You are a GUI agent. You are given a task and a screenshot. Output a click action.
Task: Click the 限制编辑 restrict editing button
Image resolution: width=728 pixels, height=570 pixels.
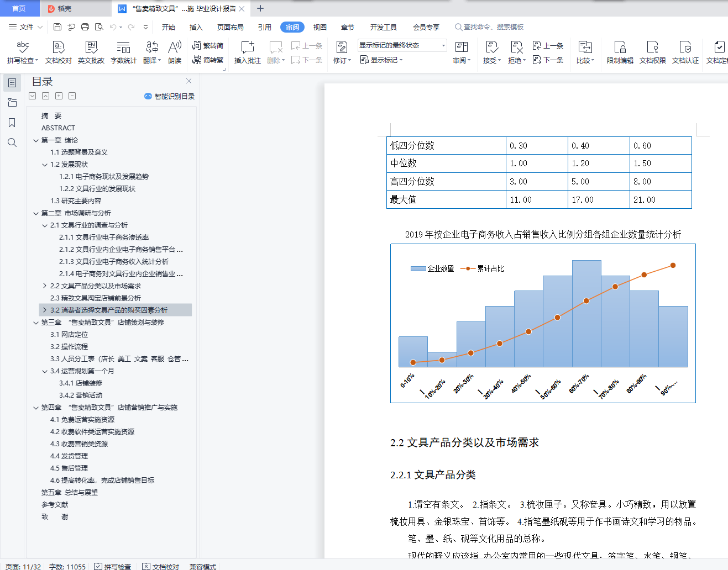click(620, 52)
